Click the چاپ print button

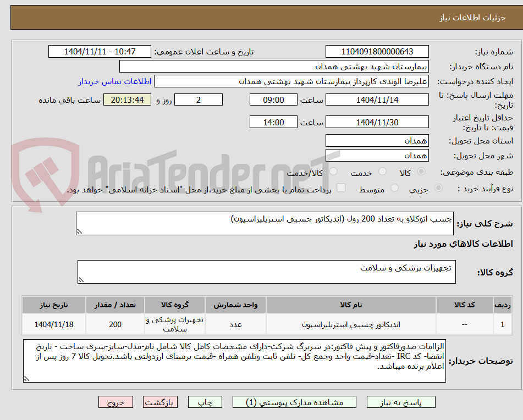pos(205,402)
